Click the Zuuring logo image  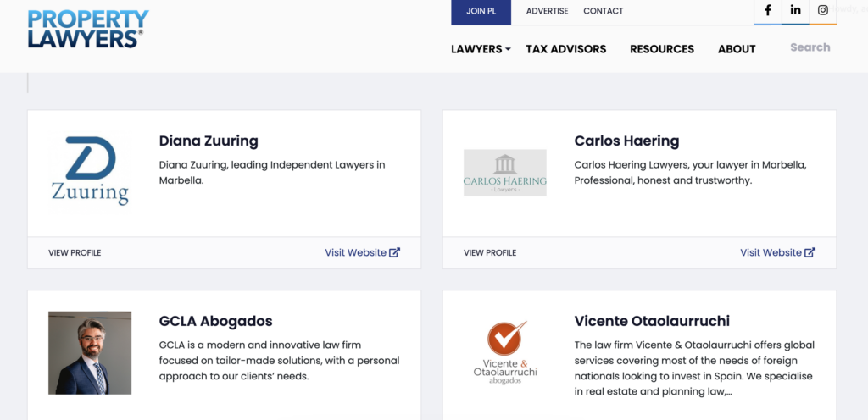[89, 171]
